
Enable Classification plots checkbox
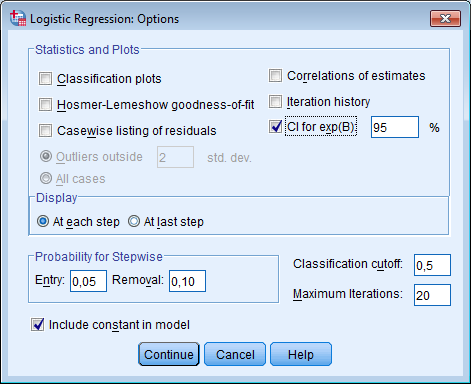(45, 79)
